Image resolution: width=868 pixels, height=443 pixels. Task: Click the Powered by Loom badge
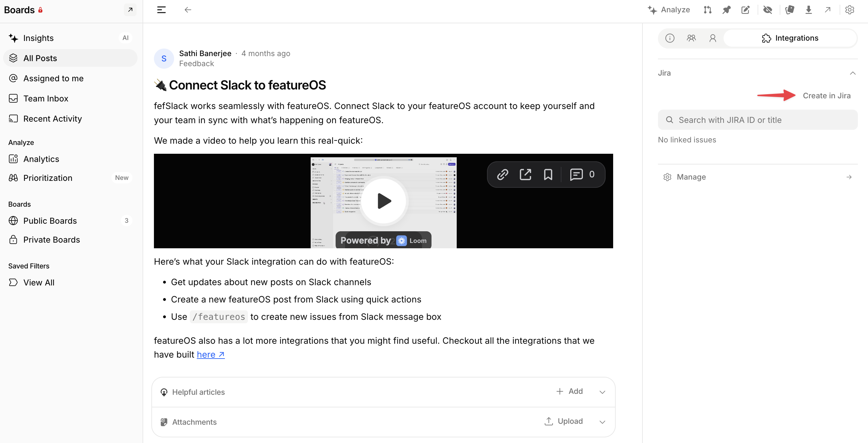[x=384, y=240]
